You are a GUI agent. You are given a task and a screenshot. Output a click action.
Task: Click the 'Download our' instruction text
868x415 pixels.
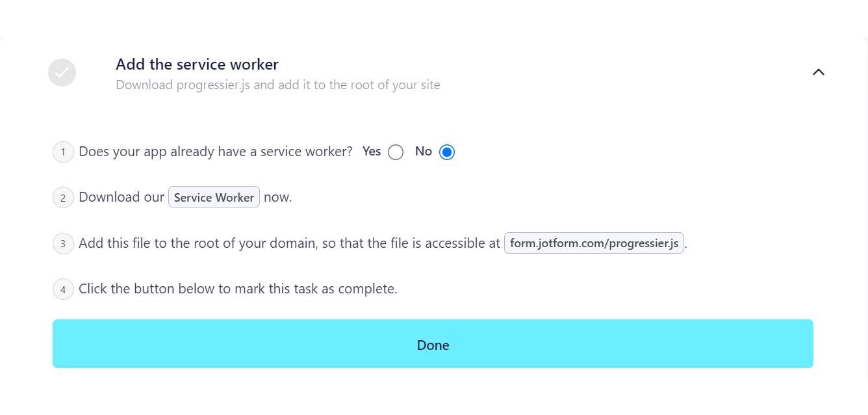(x=121, y=197)
